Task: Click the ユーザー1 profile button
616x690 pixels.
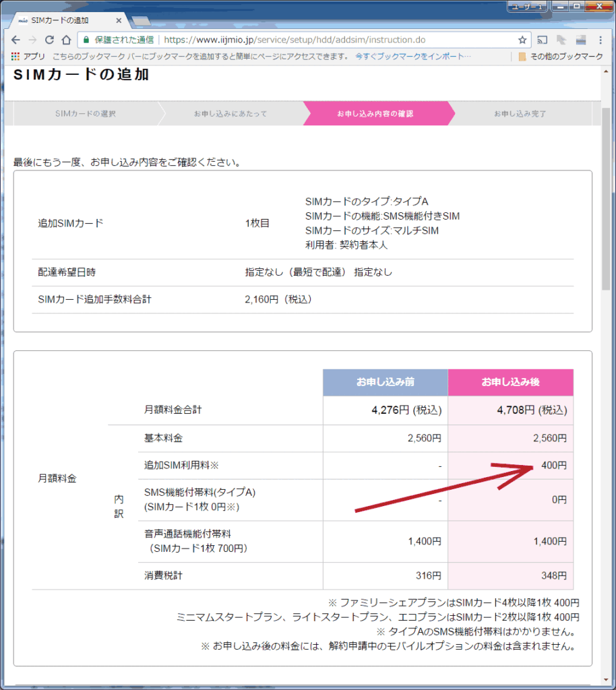Action: [527, 7]
